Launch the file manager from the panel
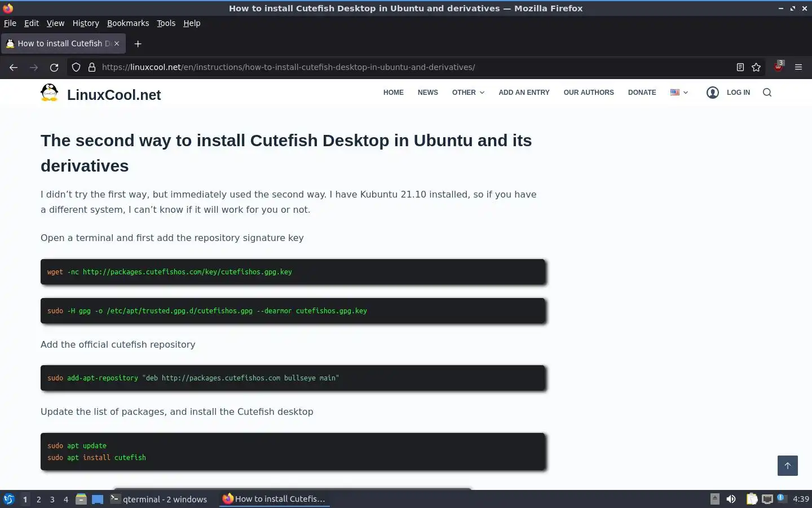The image size is (812, 508). [x=81, y=499]
